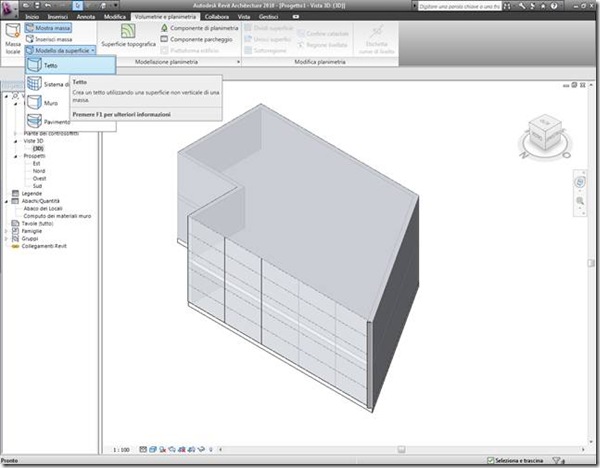The image size is (600, 468).
Task: Click Componente di planimetria tree icon
Action: (164, 28)
